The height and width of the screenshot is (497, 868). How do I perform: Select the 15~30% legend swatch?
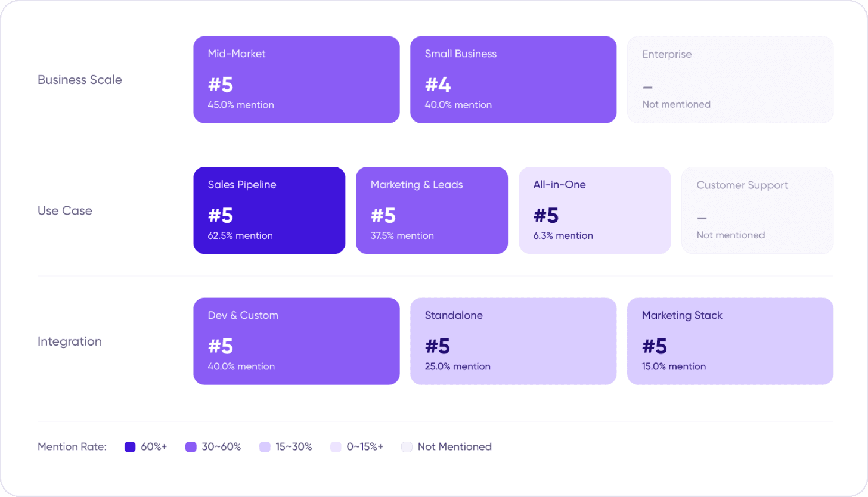(265, 447)
